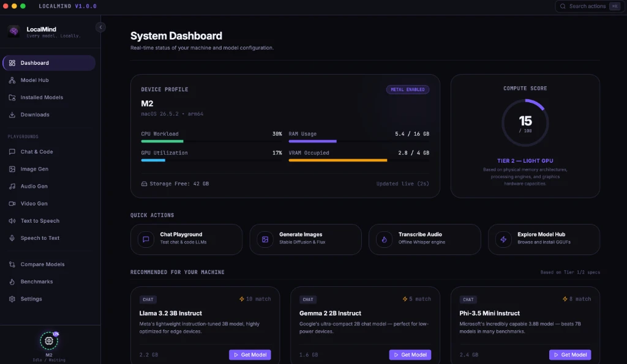Image resolution: width=627 pixels, height=364 pixels.
Task: Click the Storage Free: 42 GB text
Action: [x=179, y=184]
